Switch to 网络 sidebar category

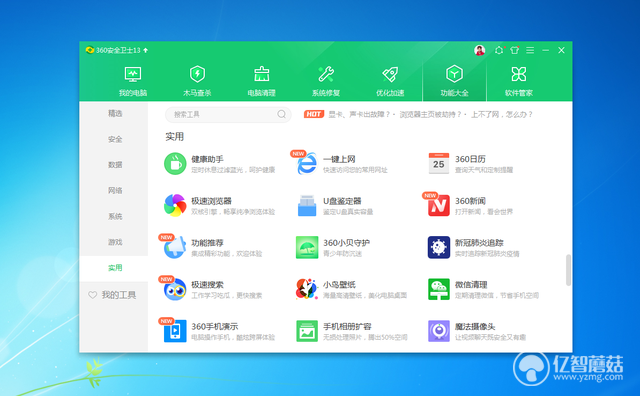pos(115,191)
